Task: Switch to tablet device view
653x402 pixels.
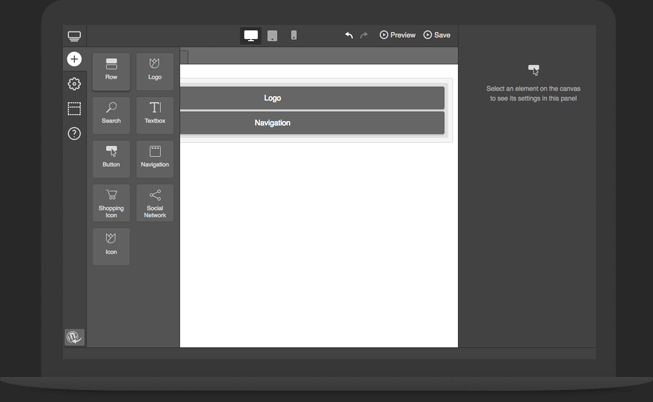Action: 272,35
